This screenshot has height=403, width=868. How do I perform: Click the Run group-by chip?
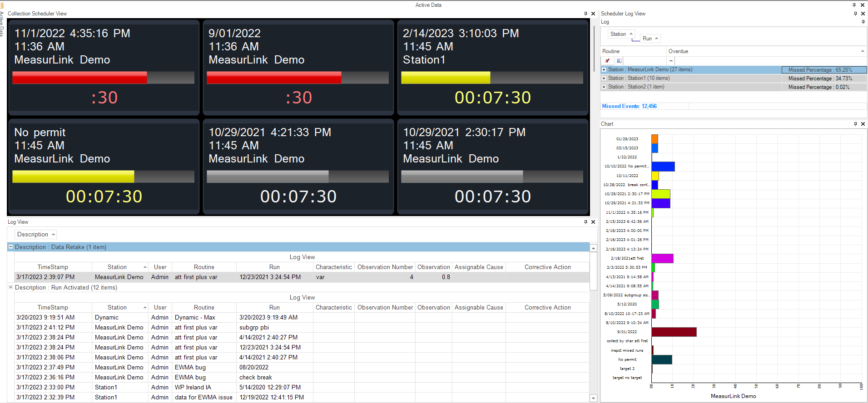click(x=650, y=39)
